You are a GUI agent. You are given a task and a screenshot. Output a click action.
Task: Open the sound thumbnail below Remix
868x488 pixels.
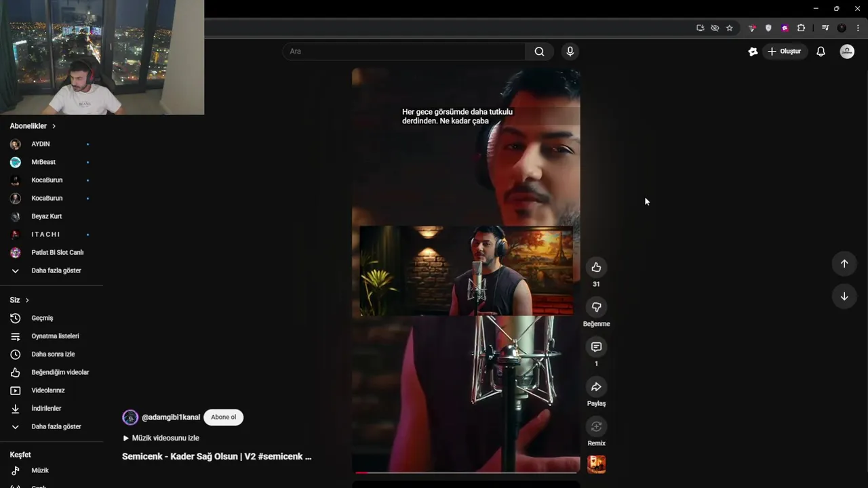[x=596, y=464]
